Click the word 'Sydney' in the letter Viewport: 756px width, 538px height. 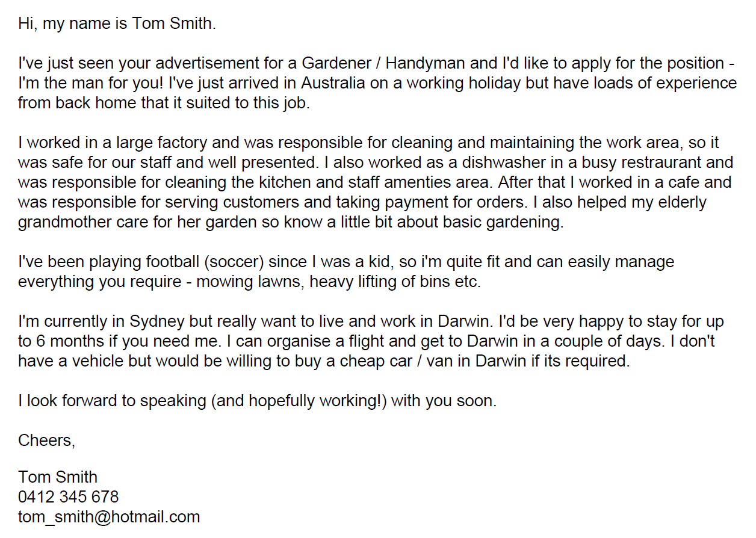click(x=152, y=322)
